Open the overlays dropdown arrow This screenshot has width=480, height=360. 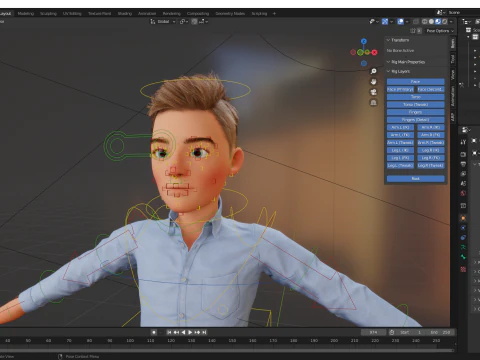point(407,22)
